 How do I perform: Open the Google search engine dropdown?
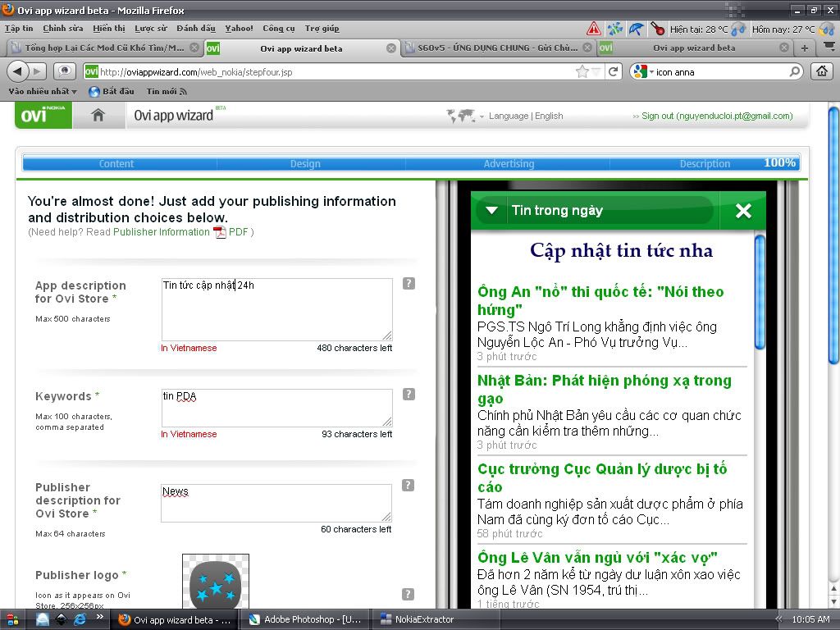[x=643, y=71]
